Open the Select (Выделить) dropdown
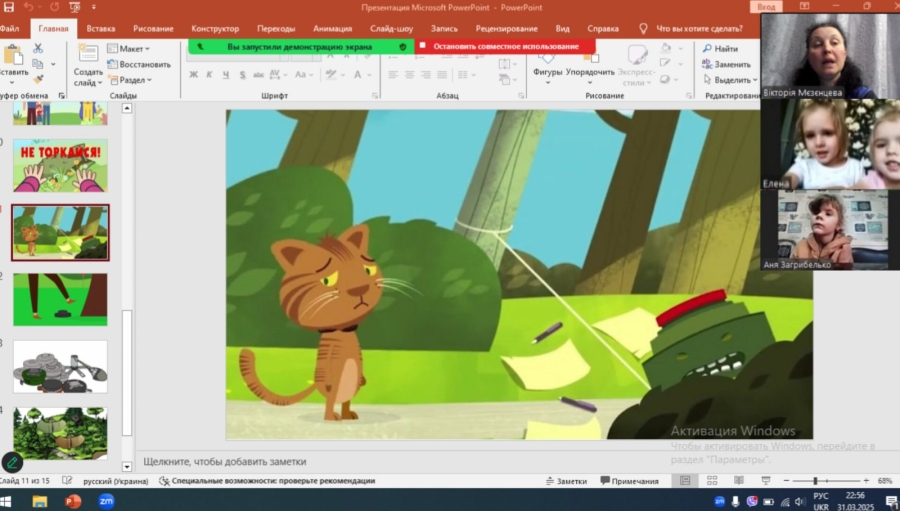The image size is (900, 511). coord(730,80)
